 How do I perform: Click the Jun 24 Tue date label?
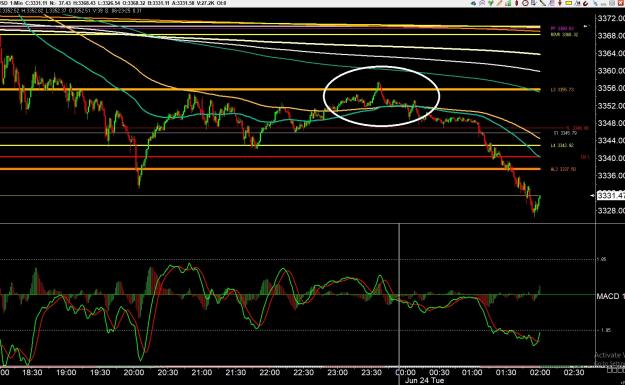click(424, 381)
